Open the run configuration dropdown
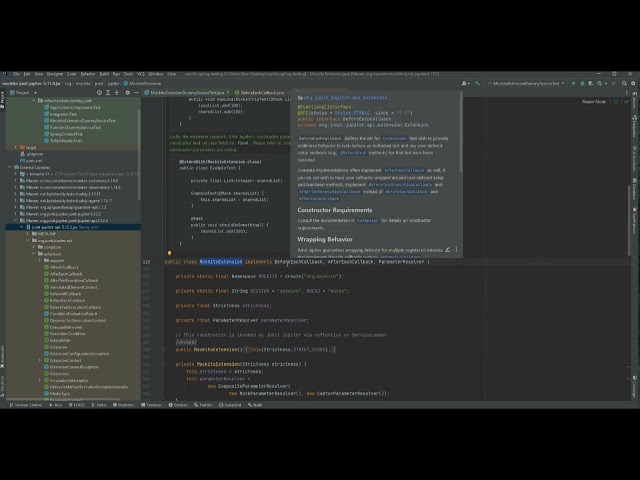This screenshot has width=640, height=480. point(526,83)
